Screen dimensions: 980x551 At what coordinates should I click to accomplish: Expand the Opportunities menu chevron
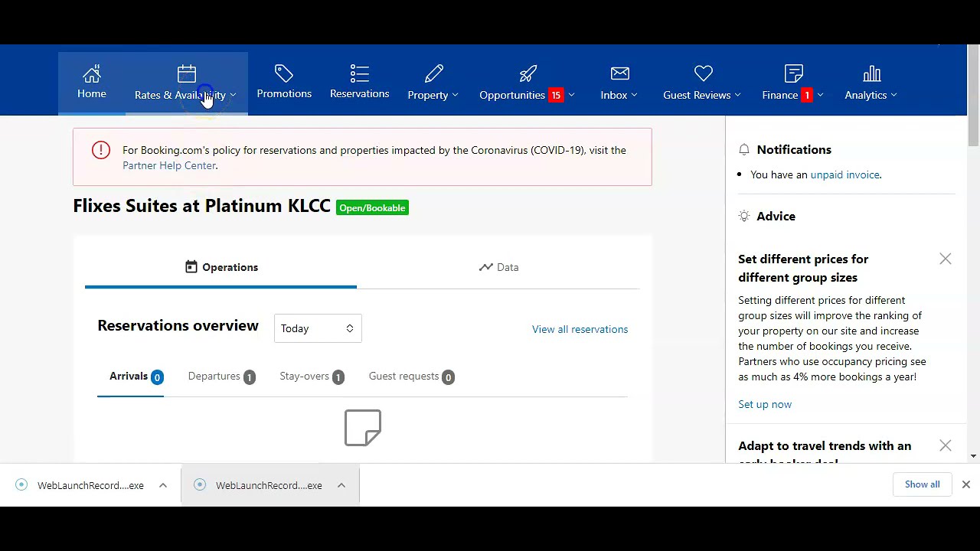click(x=571, y=95)
